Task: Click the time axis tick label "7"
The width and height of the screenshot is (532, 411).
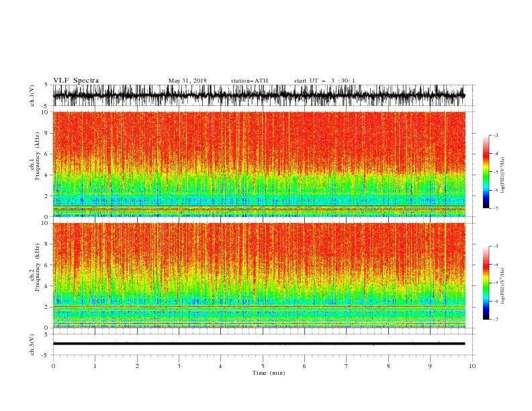Action: click(347, 366)
